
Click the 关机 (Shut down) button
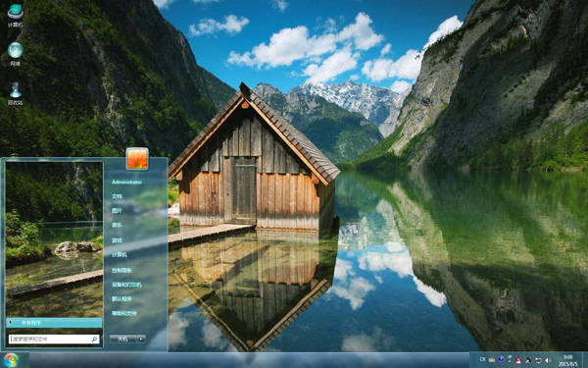(123, 339)
